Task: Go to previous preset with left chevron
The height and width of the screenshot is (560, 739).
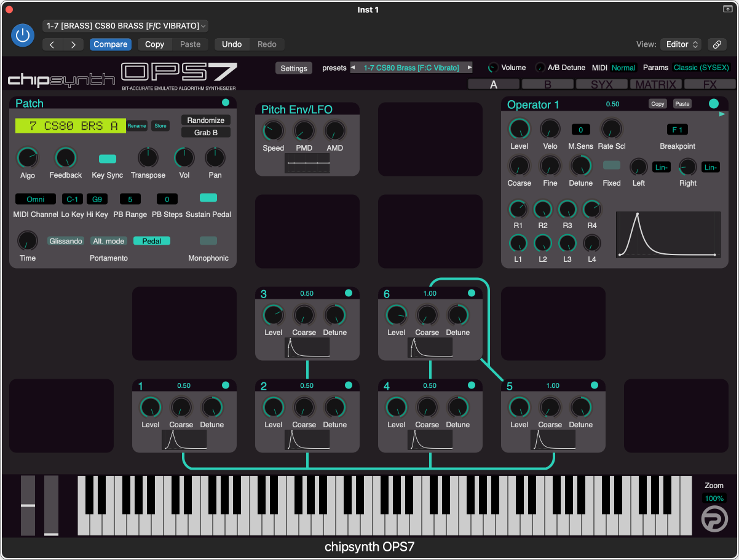Action: coord(52,44)
